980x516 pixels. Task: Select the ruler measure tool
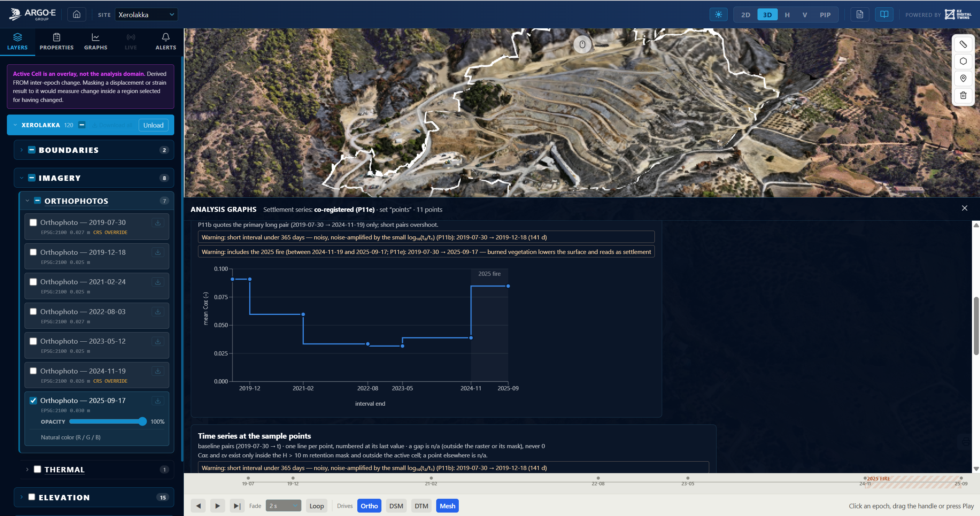click(963, 44)
